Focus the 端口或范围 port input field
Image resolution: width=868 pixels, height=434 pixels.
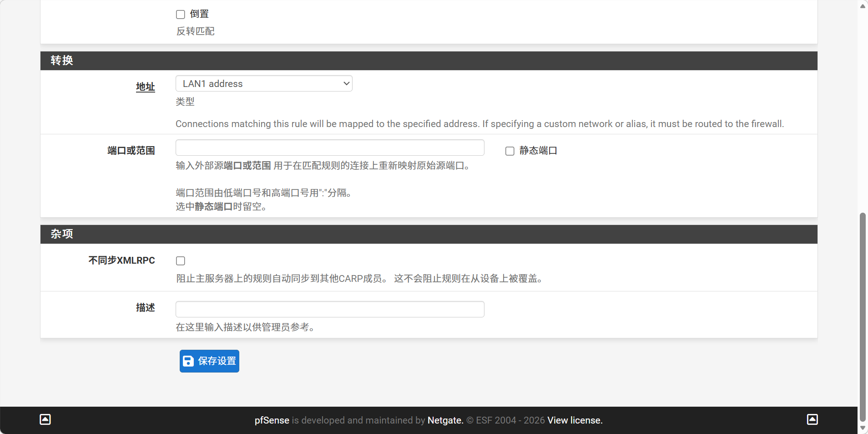pos(330,148)
